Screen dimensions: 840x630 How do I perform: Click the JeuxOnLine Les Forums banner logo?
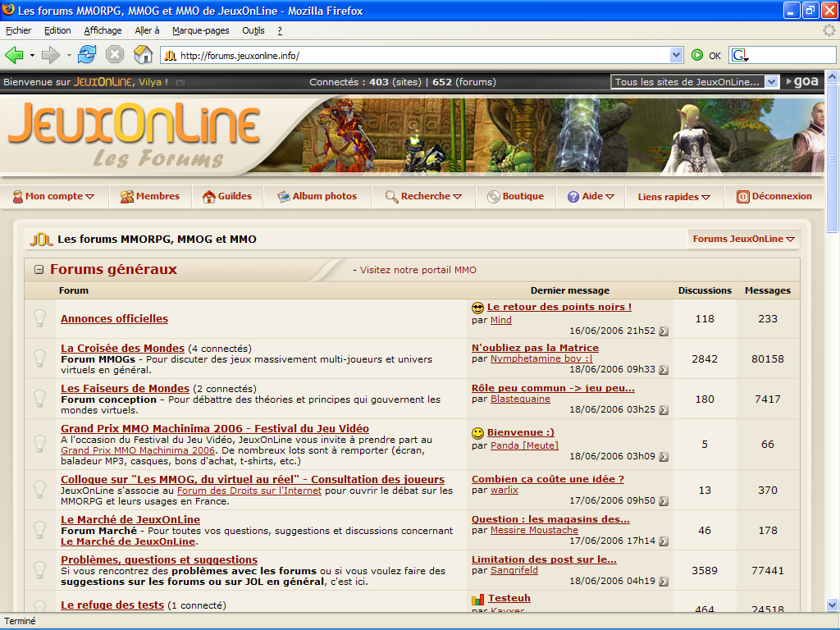point(134,135)
